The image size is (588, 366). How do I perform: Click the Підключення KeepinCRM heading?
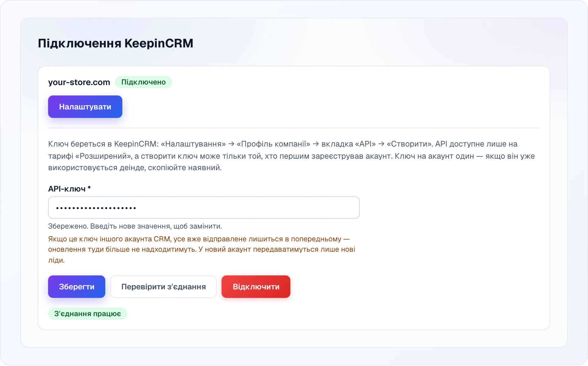[x=116, y=43]
